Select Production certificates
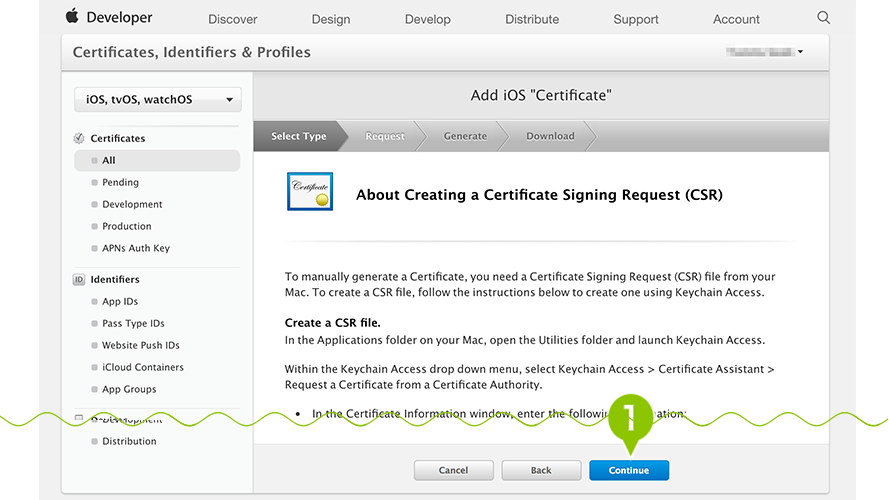889x500 pixels. (126, 226)
